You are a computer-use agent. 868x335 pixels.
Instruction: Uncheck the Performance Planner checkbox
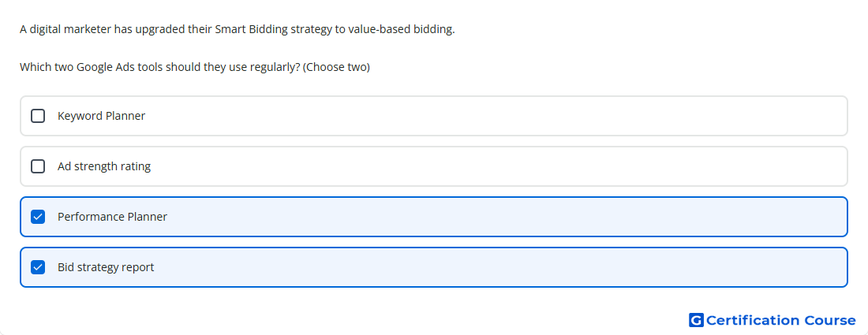[38, 217]
